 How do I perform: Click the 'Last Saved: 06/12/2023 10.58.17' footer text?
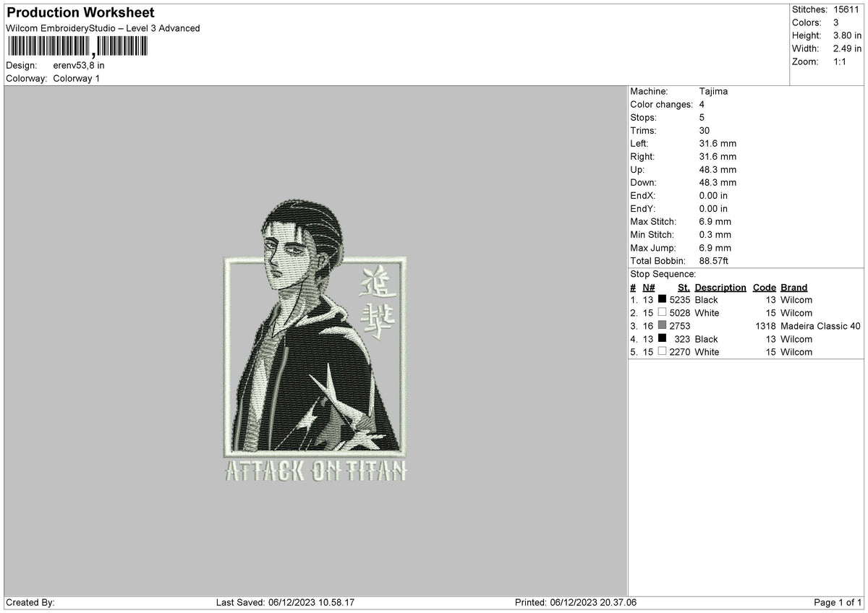(285, 603)
